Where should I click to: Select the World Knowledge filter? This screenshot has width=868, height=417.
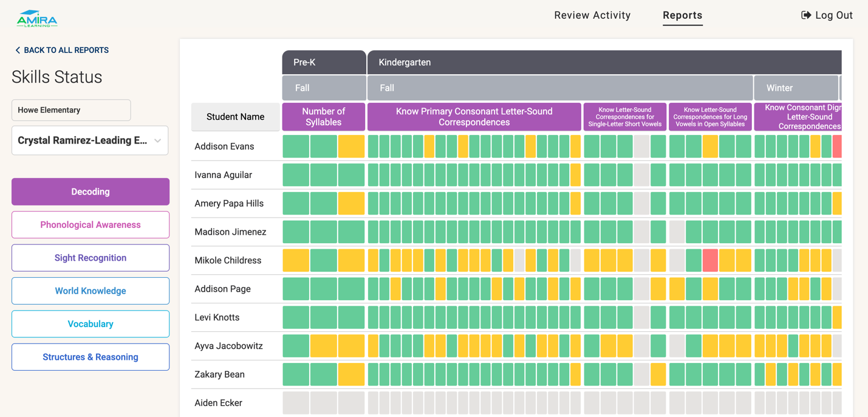click(90, 291)
